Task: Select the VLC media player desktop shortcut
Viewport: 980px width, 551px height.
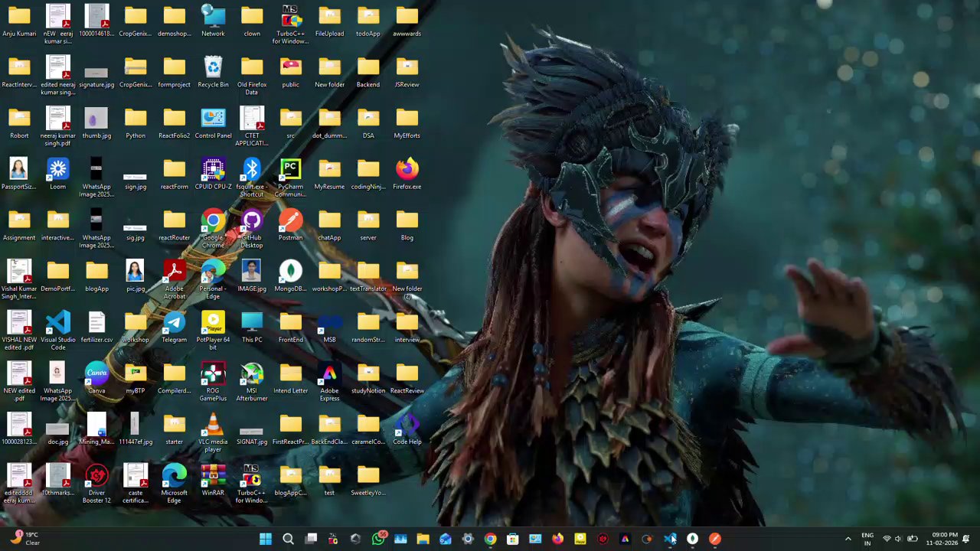Action: coord(213,432)
